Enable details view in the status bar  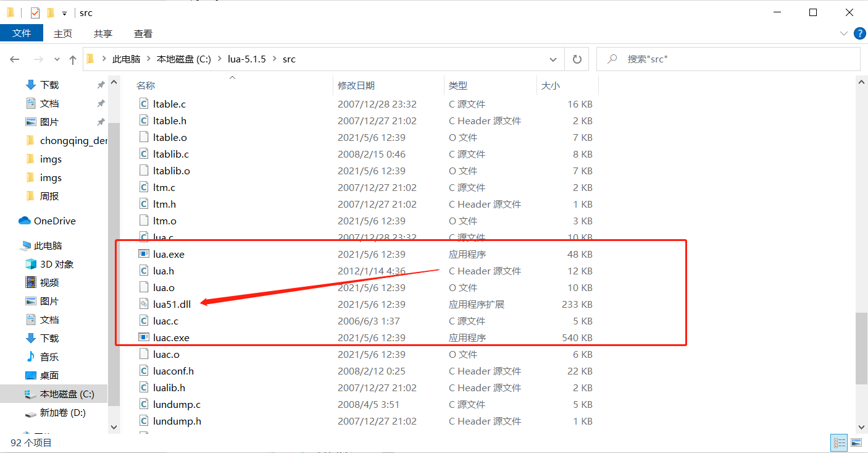point(840,442)
